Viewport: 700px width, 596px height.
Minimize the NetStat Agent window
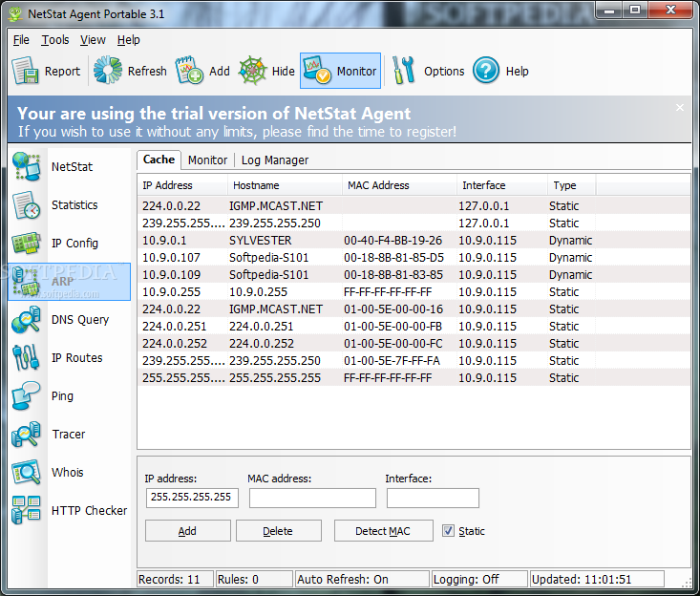610,10
